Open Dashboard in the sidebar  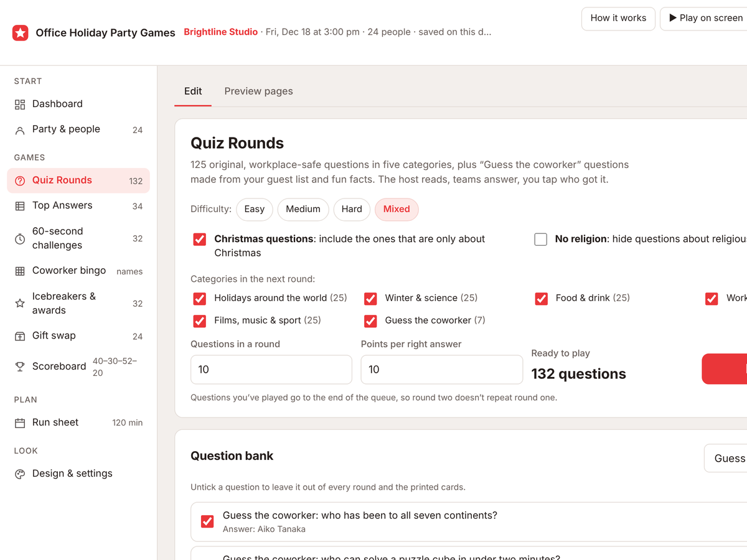[x=78, y=104]
